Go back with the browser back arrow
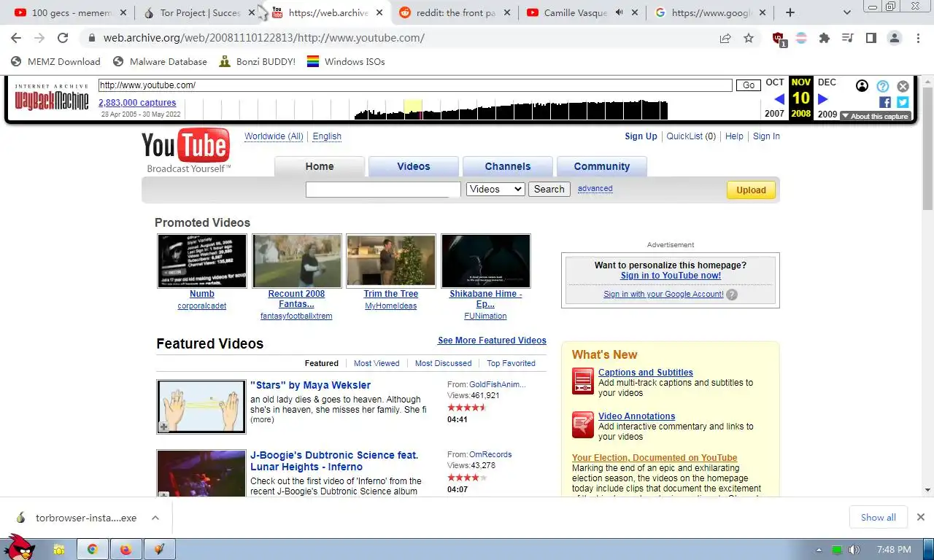This screenshot has height=560, width=934. coord(16,38)
